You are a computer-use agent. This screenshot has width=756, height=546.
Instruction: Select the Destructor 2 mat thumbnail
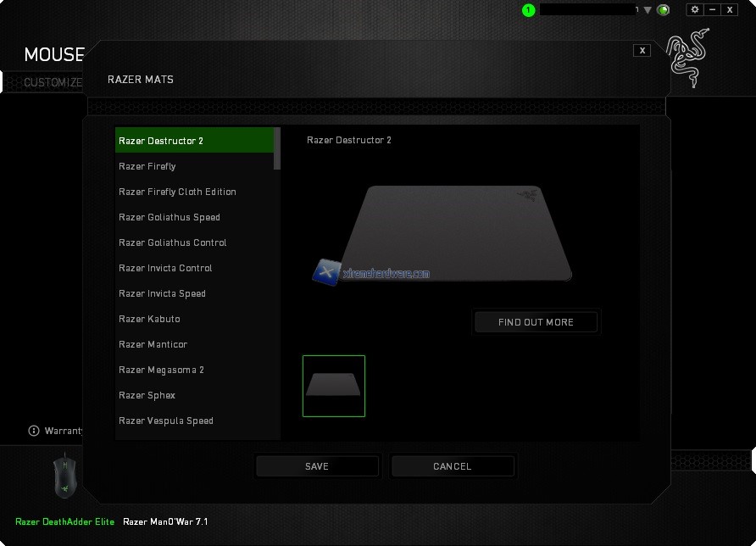334,386
